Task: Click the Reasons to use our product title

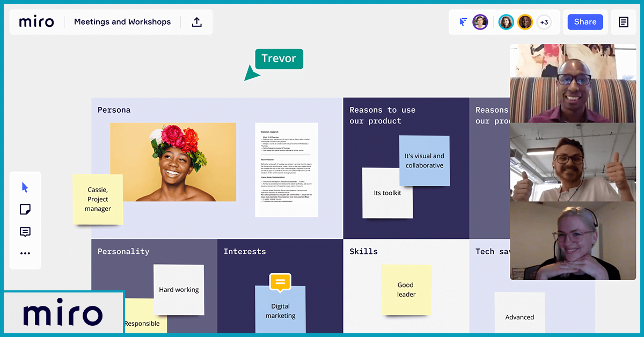Action: click(x=382, y=115)
